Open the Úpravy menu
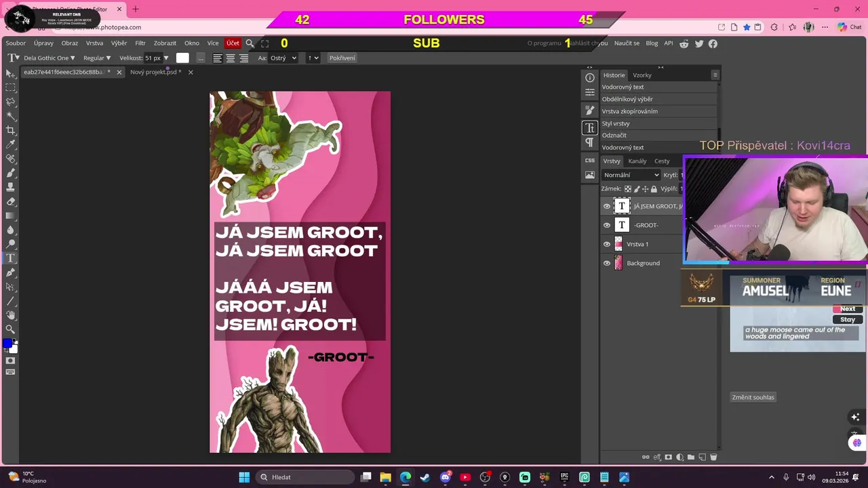The width and height of the screenshot is (868, 488). tap(43, 43)
